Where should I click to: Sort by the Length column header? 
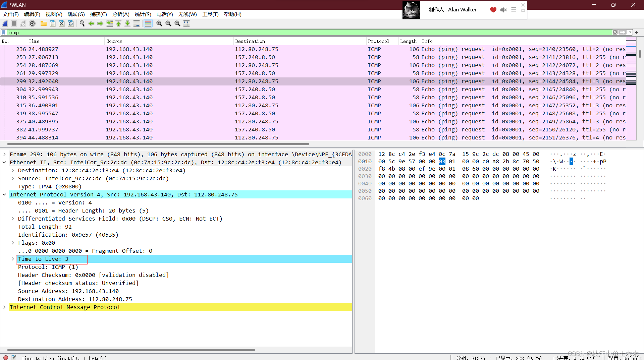click(409, 41)
